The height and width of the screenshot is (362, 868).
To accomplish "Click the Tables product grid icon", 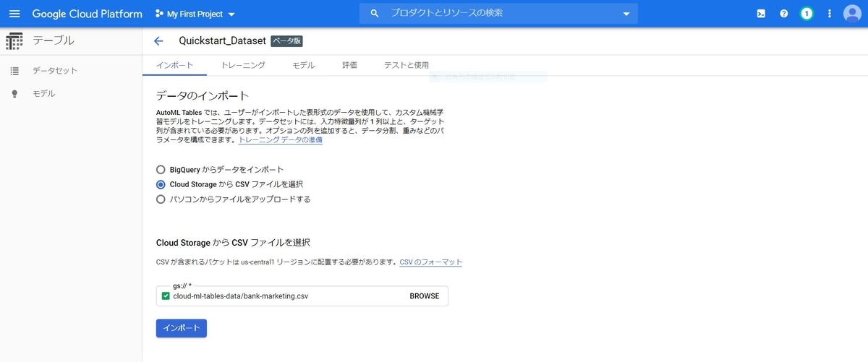I will [14, 41].
